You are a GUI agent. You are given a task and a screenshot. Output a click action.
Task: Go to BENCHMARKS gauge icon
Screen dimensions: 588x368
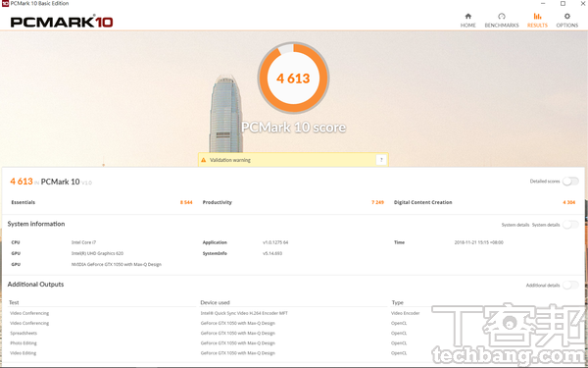click(502, 16)
